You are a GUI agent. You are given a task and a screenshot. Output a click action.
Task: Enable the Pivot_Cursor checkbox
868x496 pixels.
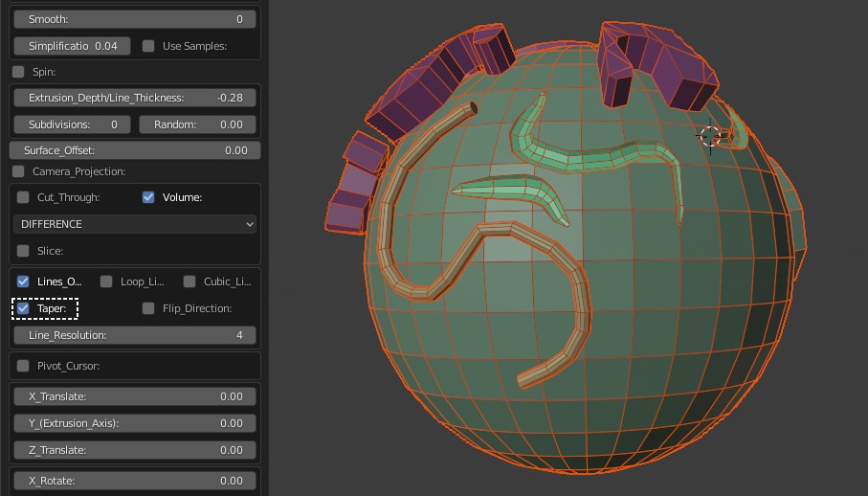click(x=23, y=366)
